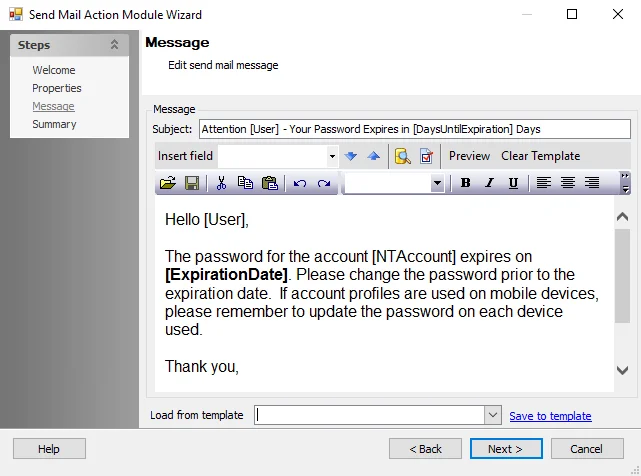Screen dimensions: 641x476
Task: Center align the text
Action: [x=568, y=182]
